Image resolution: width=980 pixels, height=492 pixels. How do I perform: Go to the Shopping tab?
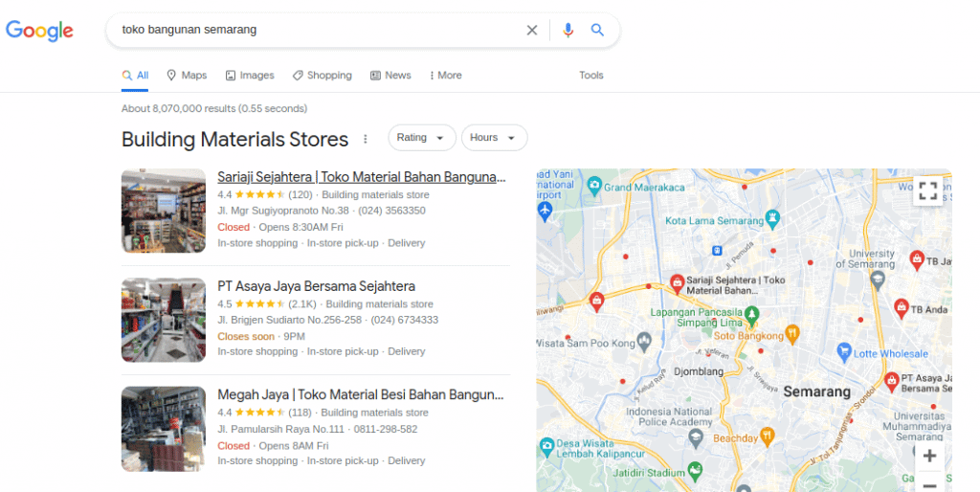tap(322, 76)
